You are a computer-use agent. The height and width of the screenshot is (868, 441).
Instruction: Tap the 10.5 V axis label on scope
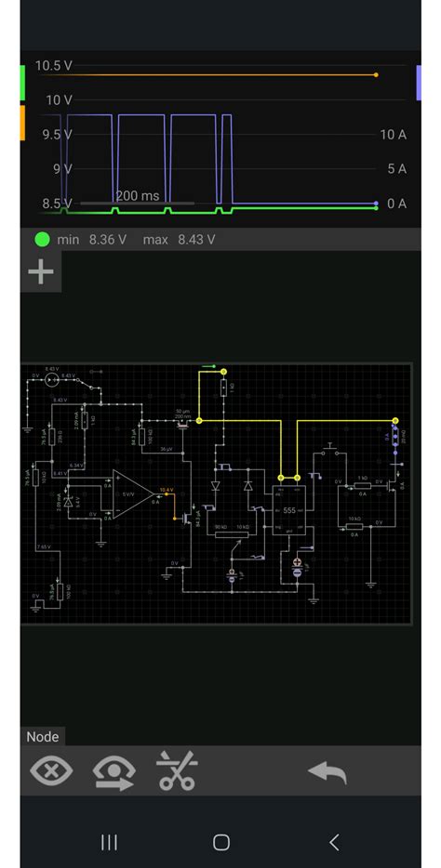click(54, 66)
